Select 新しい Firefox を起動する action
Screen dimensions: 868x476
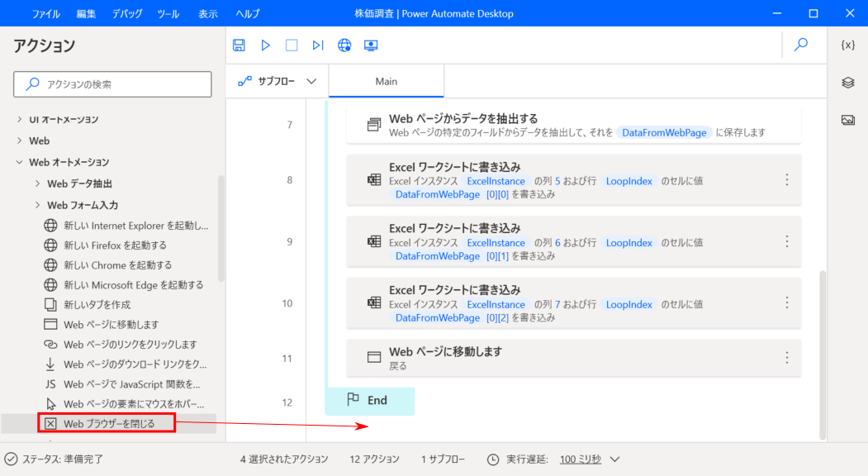point(105,245)
